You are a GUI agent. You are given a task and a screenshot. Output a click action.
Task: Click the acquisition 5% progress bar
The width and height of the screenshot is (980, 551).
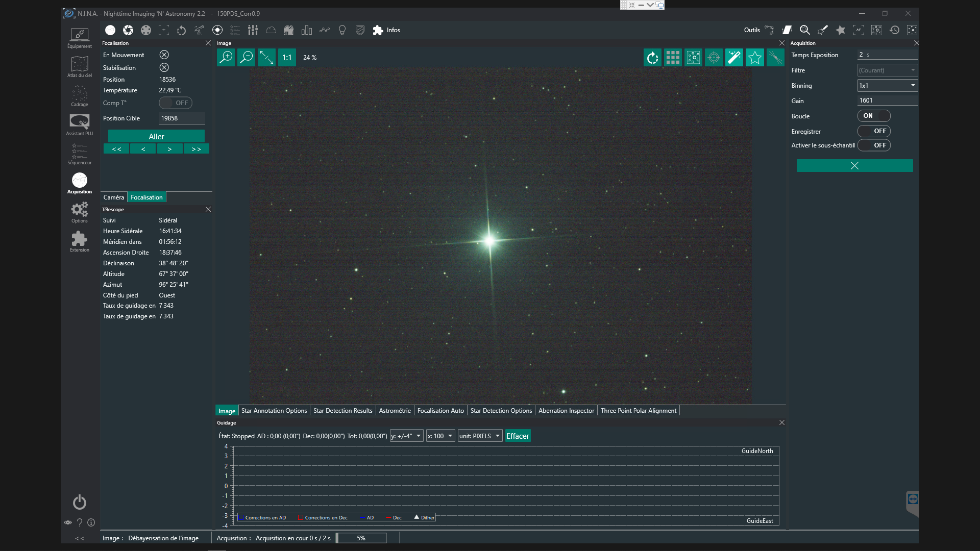pyautogui.click(x=361, y=538)
